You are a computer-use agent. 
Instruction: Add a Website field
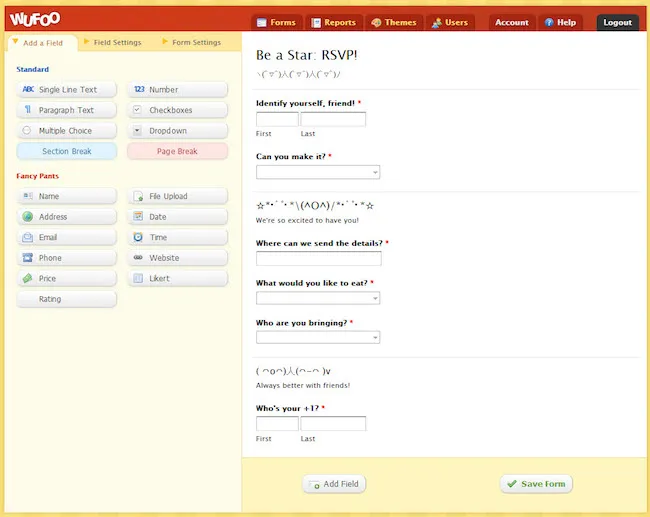[177, 258]
